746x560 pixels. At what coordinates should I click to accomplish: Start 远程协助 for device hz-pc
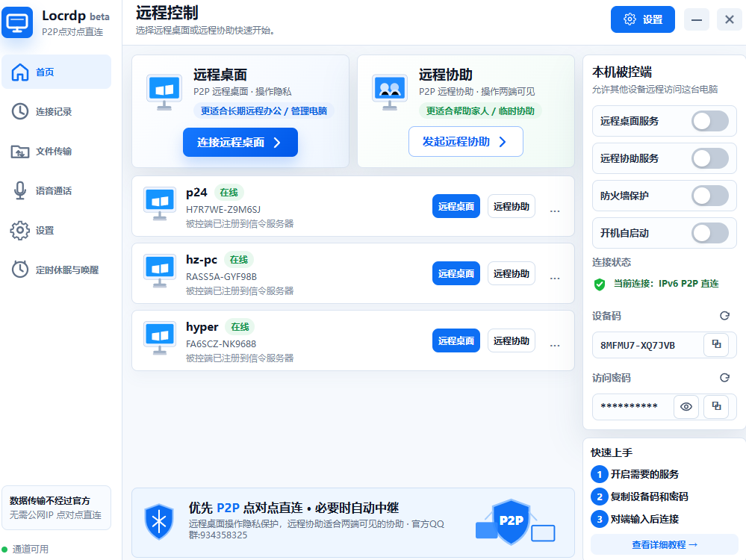tap(512, 273)
